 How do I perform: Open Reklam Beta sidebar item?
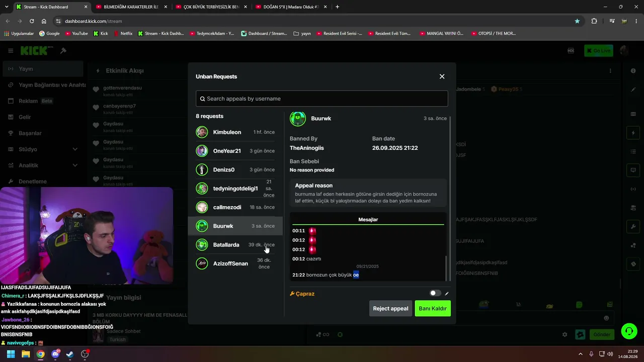(x=43, y=101)
